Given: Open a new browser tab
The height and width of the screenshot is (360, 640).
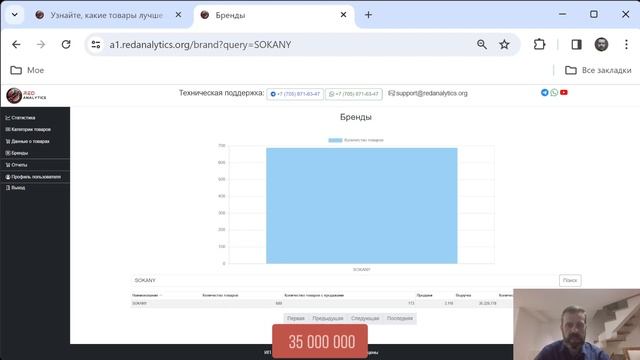Looking at the screenshot, I should tap(368, 15).
